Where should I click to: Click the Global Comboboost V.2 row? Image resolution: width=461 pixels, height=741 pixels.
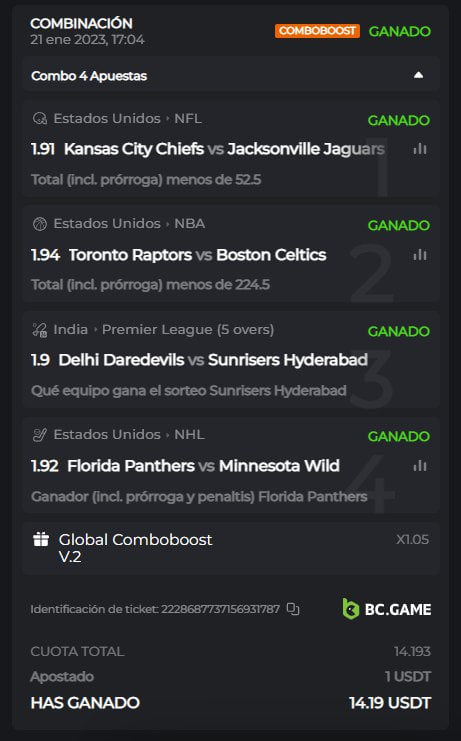(x=231, y=548)
